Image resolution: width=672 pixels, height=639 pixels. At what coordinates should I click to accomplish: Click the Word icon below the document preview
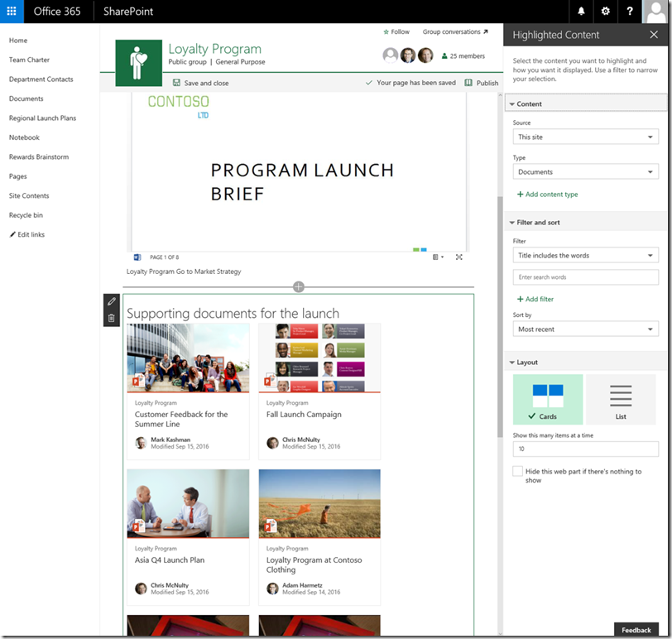(137, 257)
